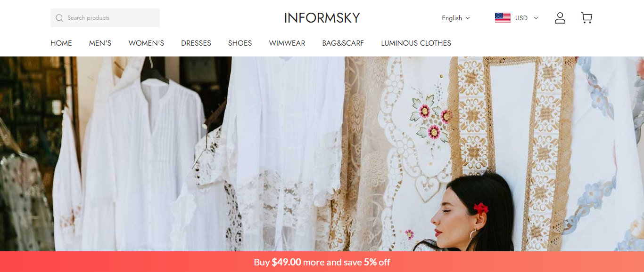Click the chevron next to USD
This screenshot has width=644, height=272.
coord(536,18)
